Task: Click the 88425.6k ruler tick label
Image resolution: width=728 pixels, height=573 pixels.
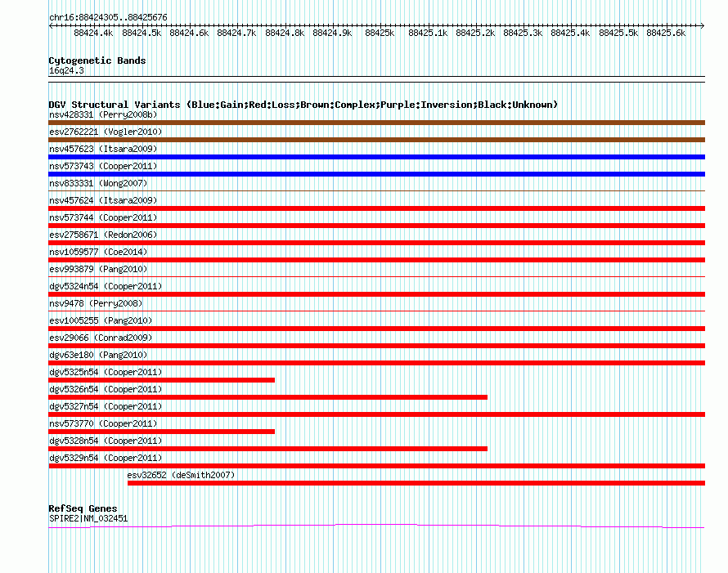Action: (666, 33)
